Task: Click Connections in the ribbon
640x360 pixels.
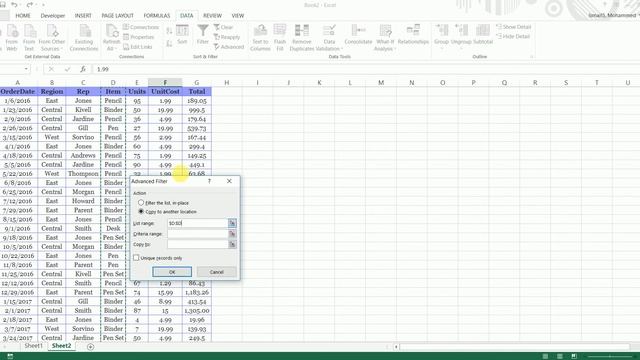Action: click(141, 27)
